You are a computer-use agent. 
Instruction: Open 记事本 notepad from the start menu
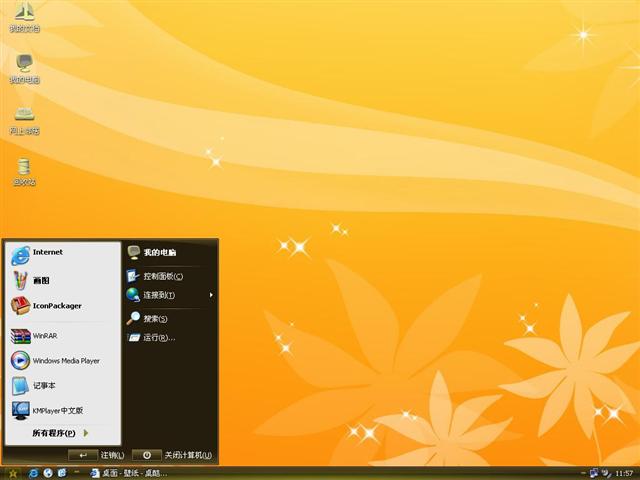coord(63,386)
